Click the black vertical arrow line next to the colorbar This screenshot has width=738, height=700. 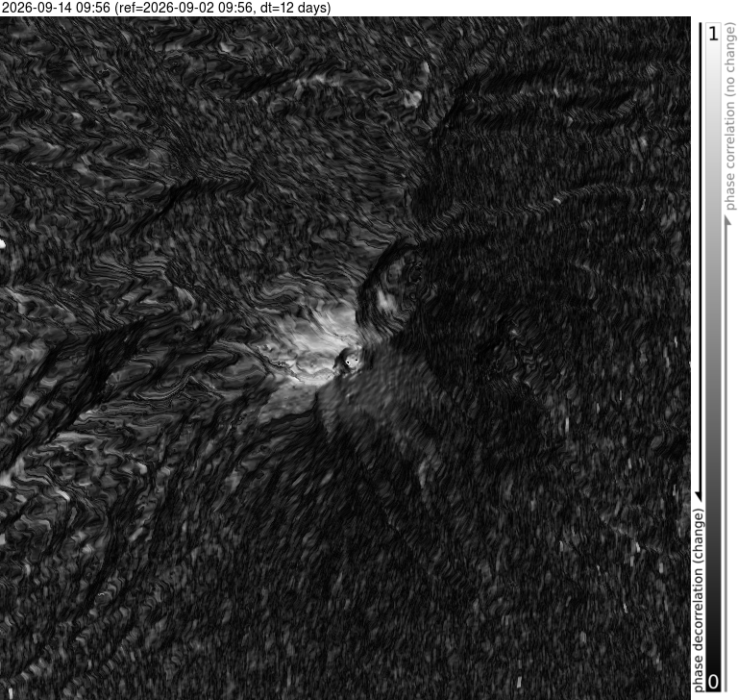click(x=700, y=259)
